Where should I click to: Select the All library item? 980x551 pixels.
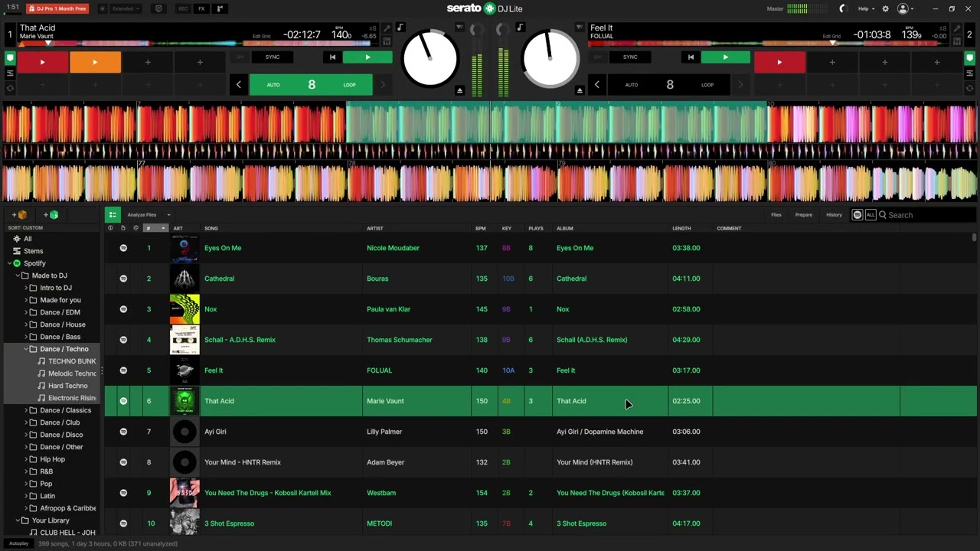click(28, 239)
